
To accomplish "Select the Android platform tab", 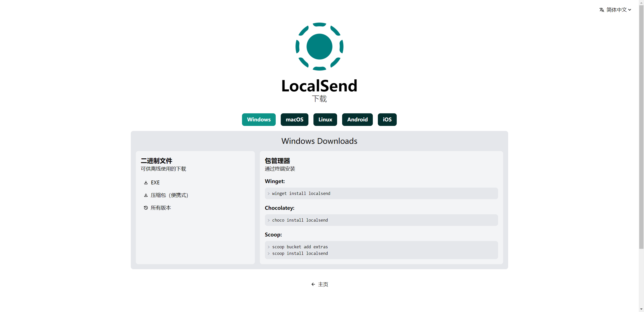I will (357, 120).
